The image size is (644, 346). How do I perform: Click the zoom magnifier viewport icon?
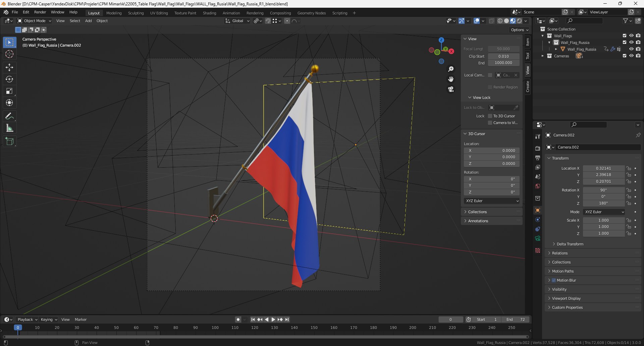click(x=451, y=69)
